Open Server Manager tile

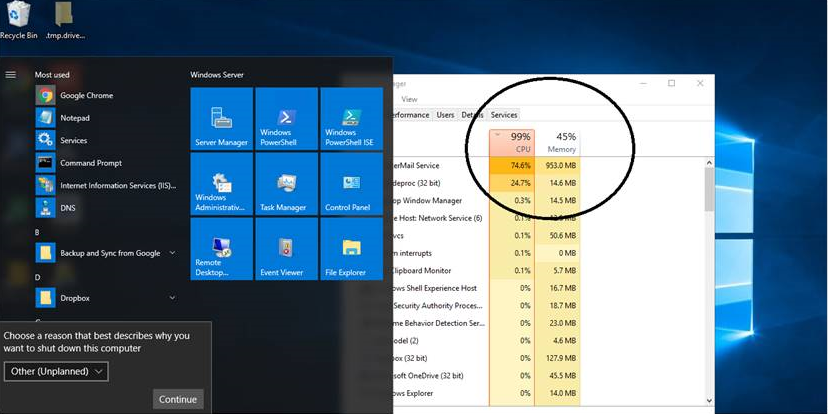pos(221,119)
